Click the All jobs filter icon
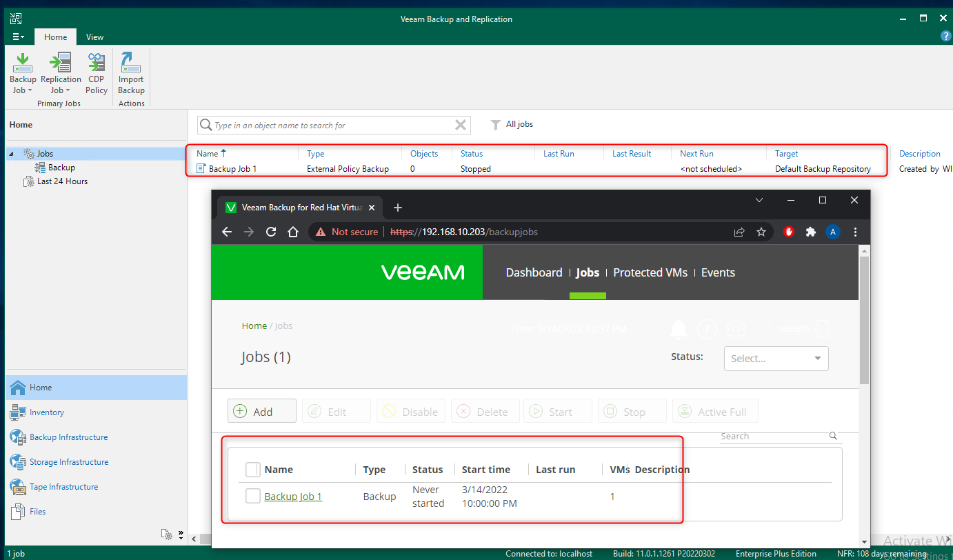 coord(495,125)
